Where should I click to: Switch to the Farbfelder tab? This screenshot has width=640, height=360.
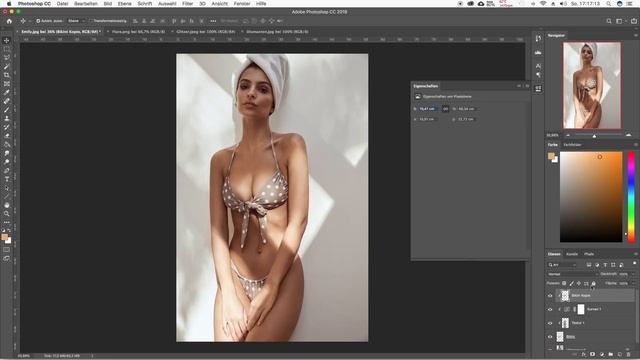tap(572, 145)
